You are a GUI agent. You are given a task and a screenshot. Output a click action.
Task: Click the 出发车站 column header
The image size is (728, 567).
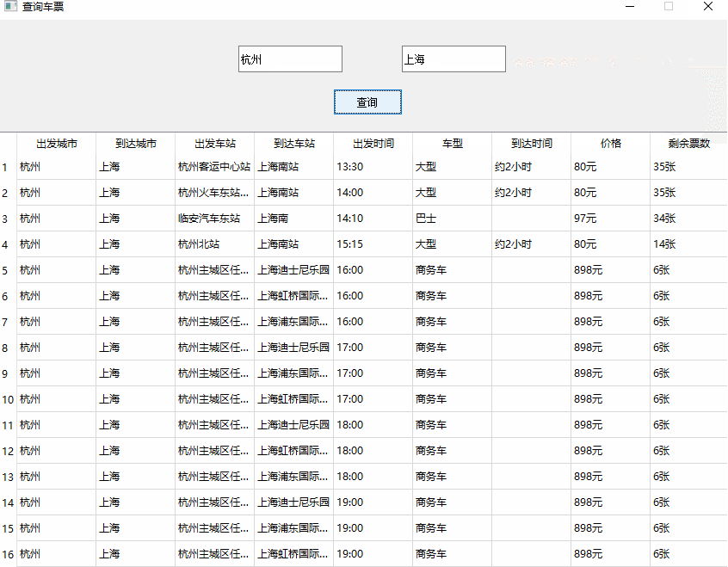click(x=214, y=143)
